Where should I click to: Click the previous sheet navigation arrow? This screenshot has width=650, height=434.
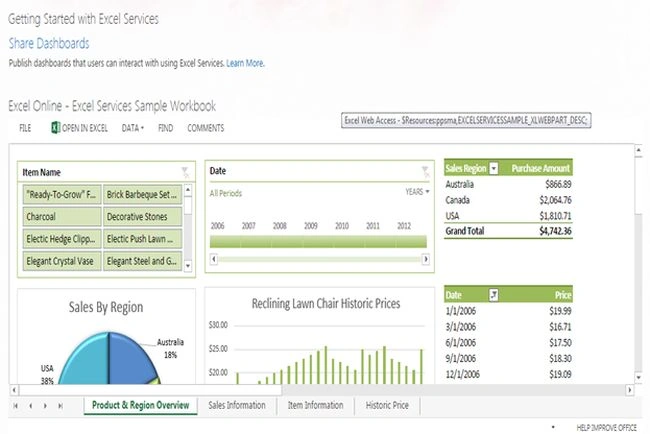click(30, 406)
